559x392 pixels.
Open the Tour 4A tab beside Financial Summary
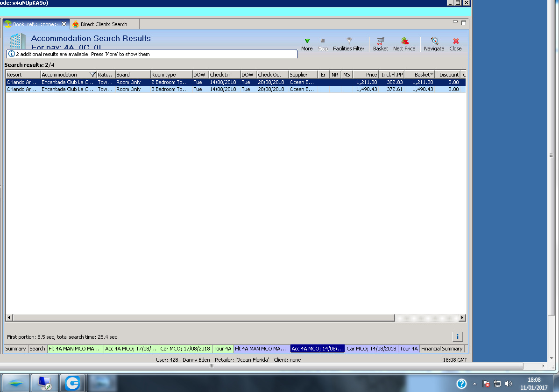(409, 349)
